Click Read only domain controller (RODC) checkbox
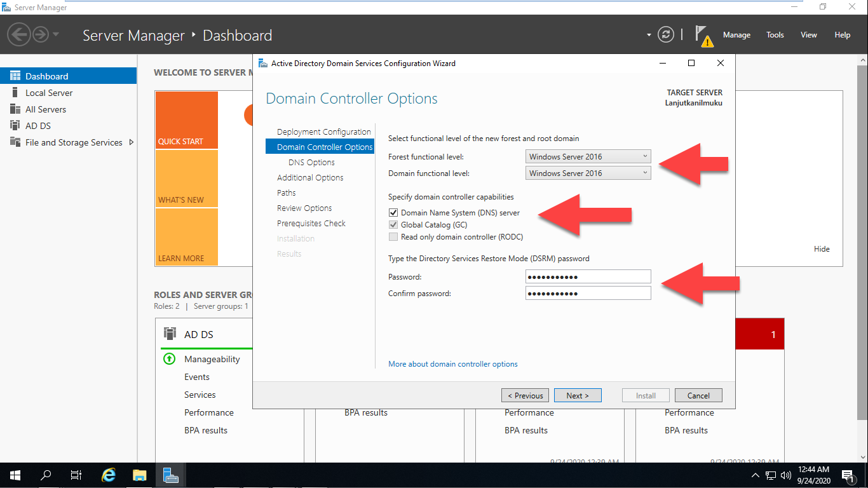This screenshot has height=488, width=868. 393,237
